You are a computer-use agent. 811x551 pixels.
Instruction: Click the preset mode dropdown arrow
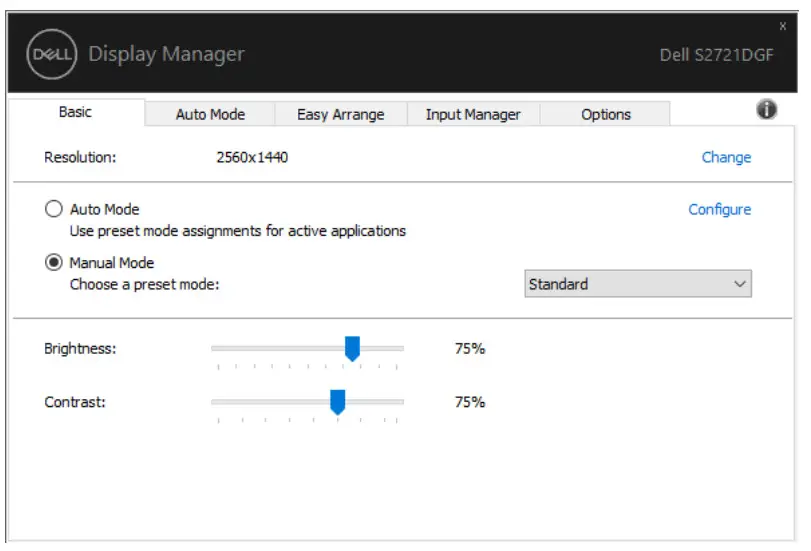coord(740,284)
